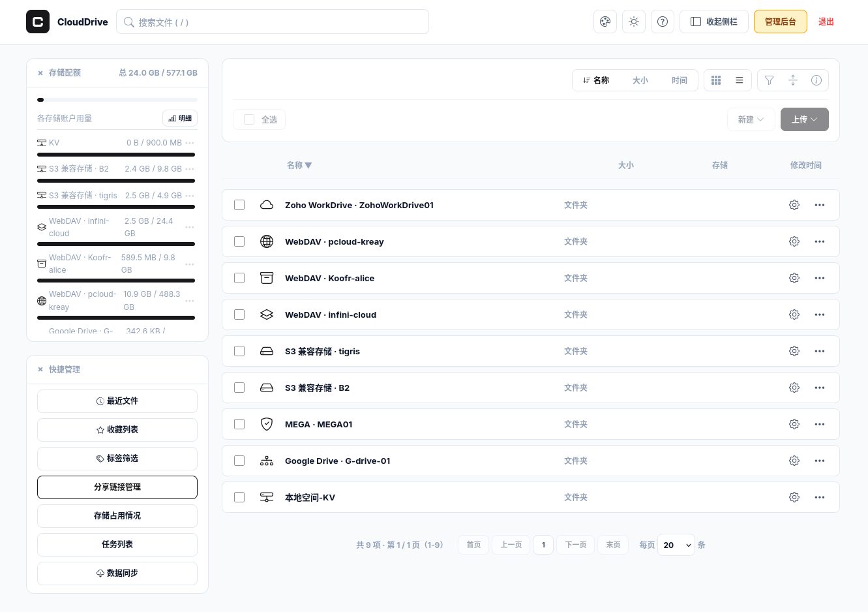
Task: Click 退出 to log out
Action: pyautogui.click(x=826, y=22)
